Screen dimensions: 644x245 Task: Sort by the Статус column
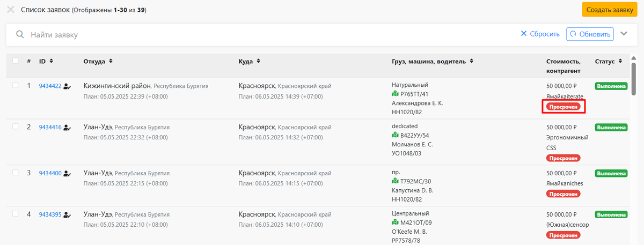pos(620,61)
